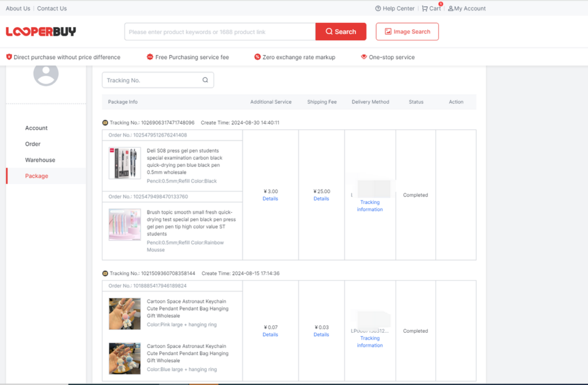Open Tracking information for the first package
The height and width of the screenshot is (385, 588).
370,206
